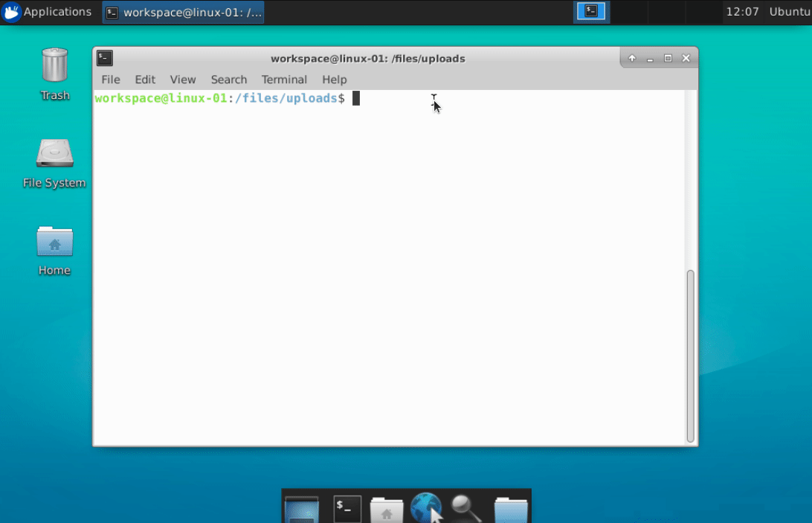812x523 pixels.
Task: Open the File menu
Action: (110, 80)
